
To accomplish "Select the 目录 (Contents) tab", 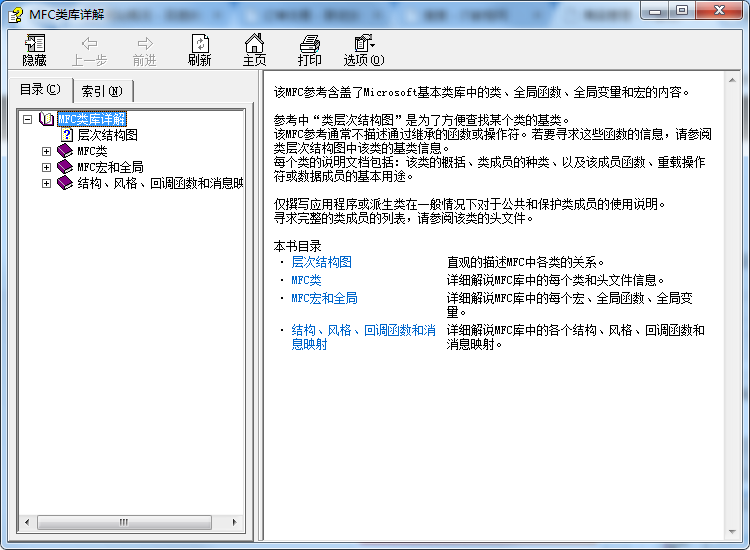I will 40,90.
